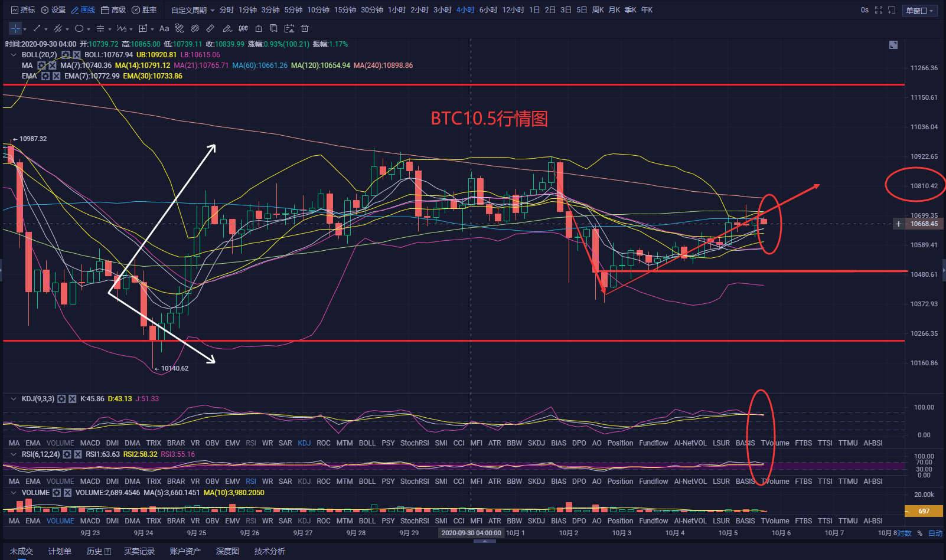This screenshot has height=560, width=946.
Task: Select the horizontal lines drawing tool
Action: pyautogui.click(x=100, y=28)
